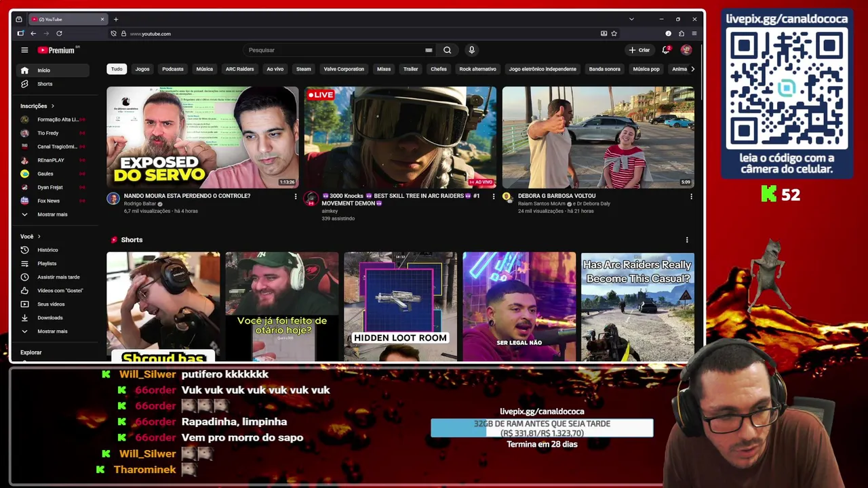Open a new browser tab with plus

tap(116, 19)
